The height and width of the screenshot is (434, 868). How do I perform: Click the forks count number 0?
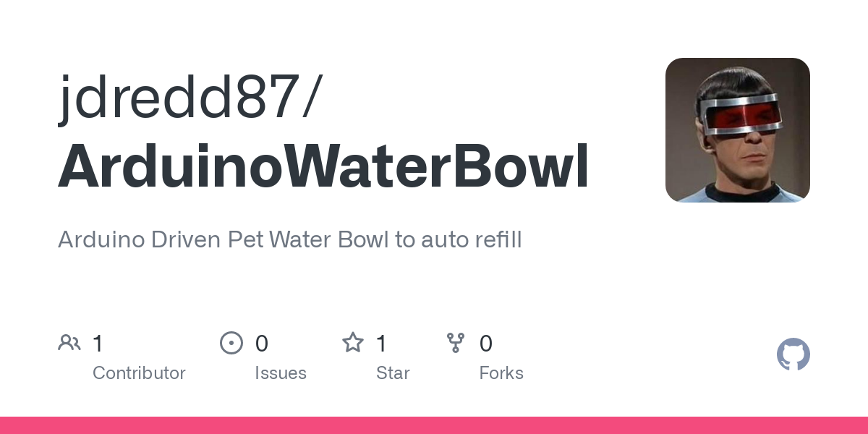click(x=486, y=344)
